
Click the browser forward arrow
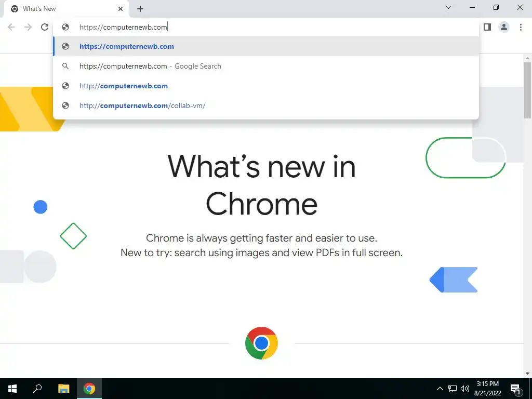(28, 27)
